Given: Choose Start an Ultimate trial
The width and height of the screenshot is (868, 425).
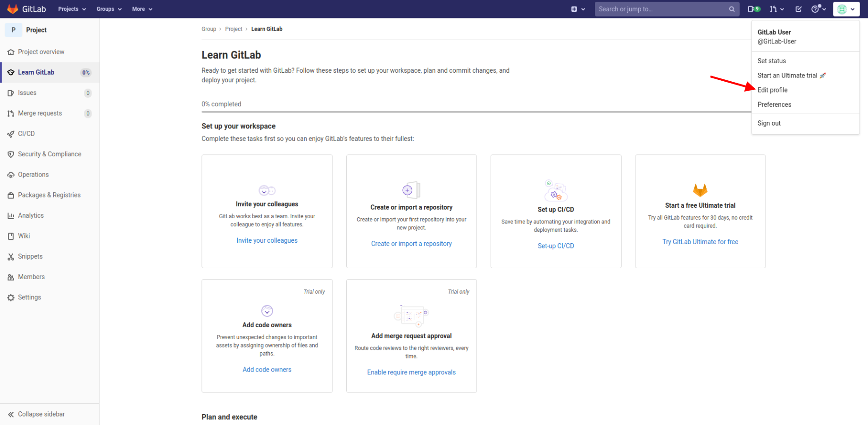Looking at the screenshot, I should point(791,76).
